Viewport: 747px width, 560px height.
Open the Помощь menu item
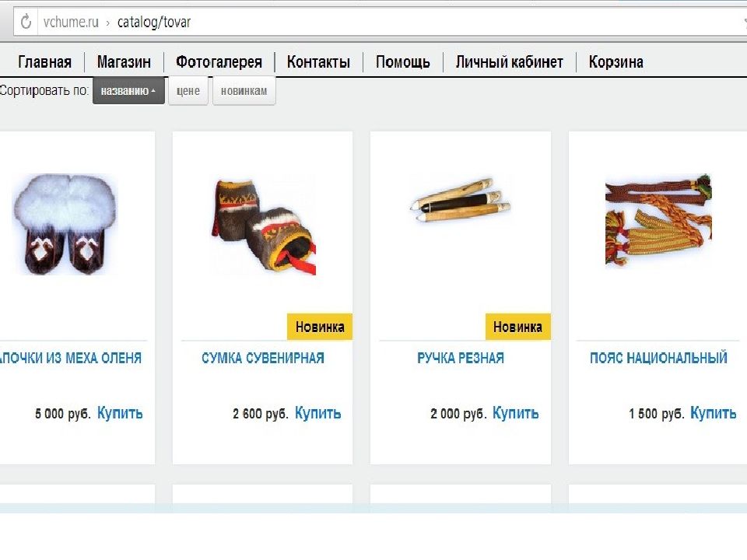403,62
